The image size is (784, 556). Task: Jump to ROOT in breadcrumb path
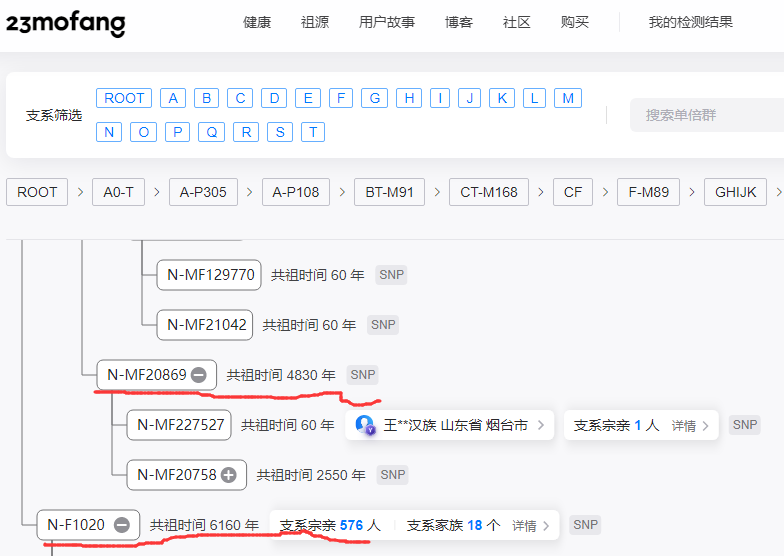point(37,192)
